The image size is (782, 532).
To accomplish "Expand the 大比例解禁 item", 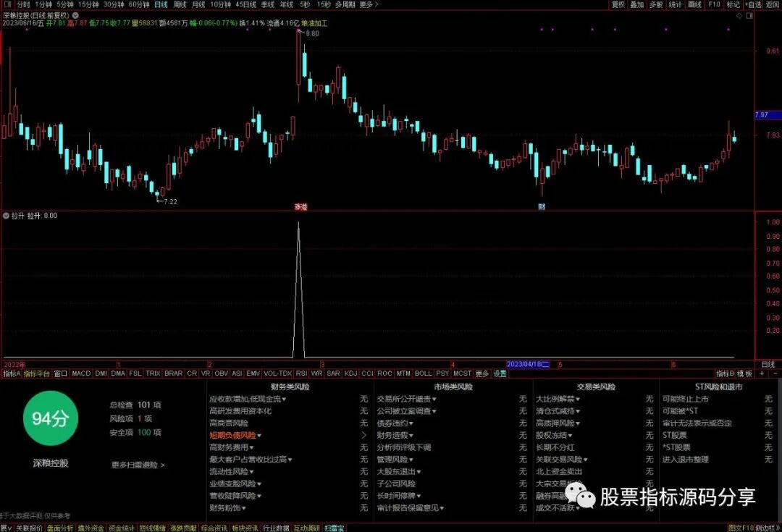I will coord(558,399).
